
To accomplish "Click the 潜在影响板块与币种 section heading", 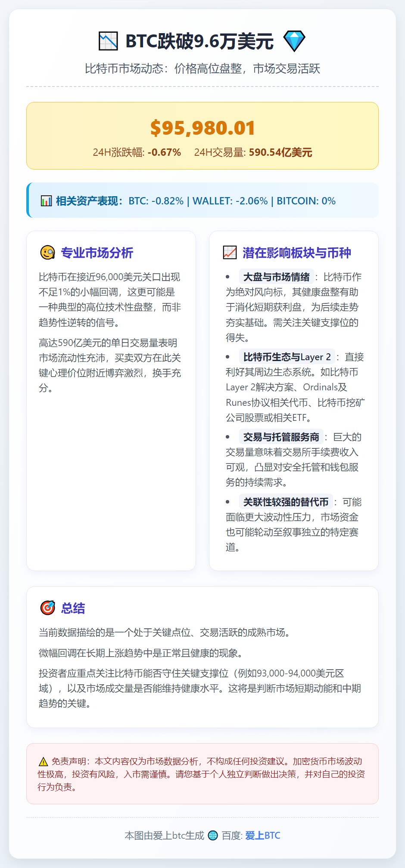I will [x=297, y=253].
